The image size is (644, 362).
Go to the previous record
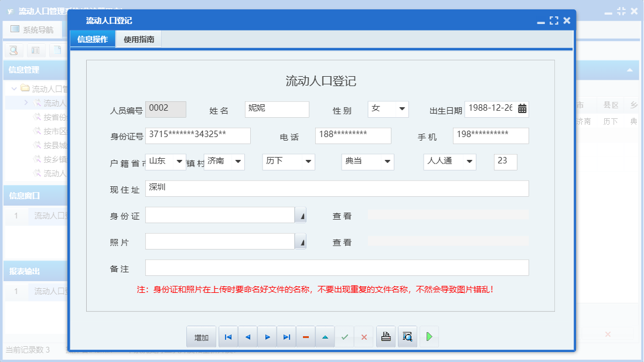pos(247,336)
